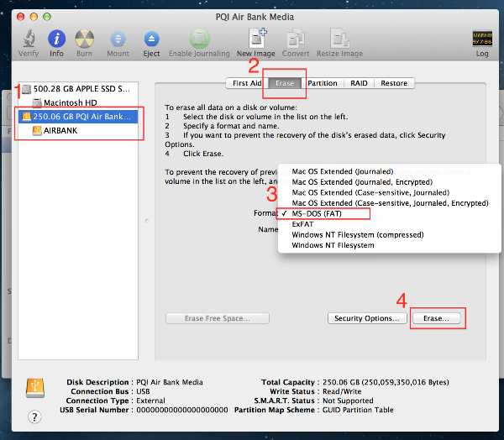504x440 pixels.
Task: Choose Case-sensitive, Journaled, Encrypted format option
Action: [x=389, y=203]
